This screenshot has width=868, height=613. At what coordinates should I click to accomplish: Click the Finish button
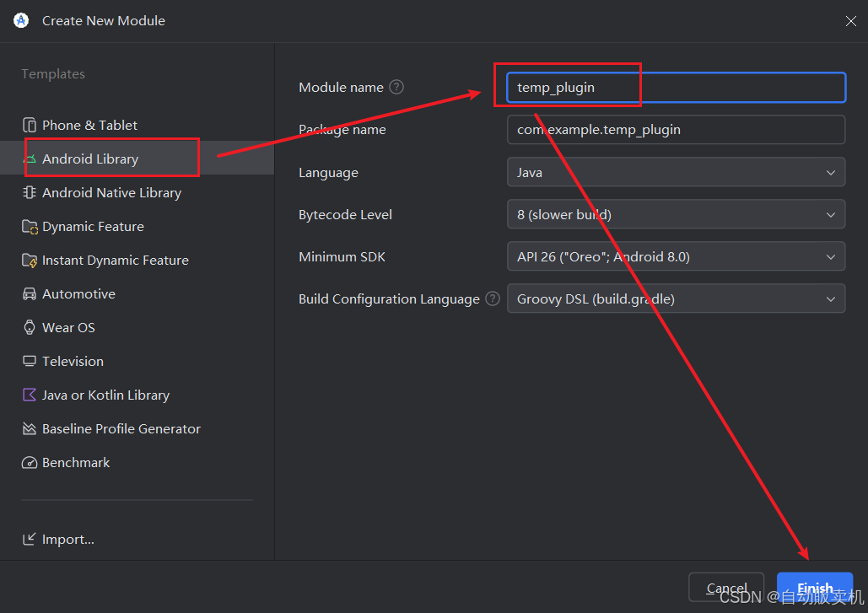point(815,587)
